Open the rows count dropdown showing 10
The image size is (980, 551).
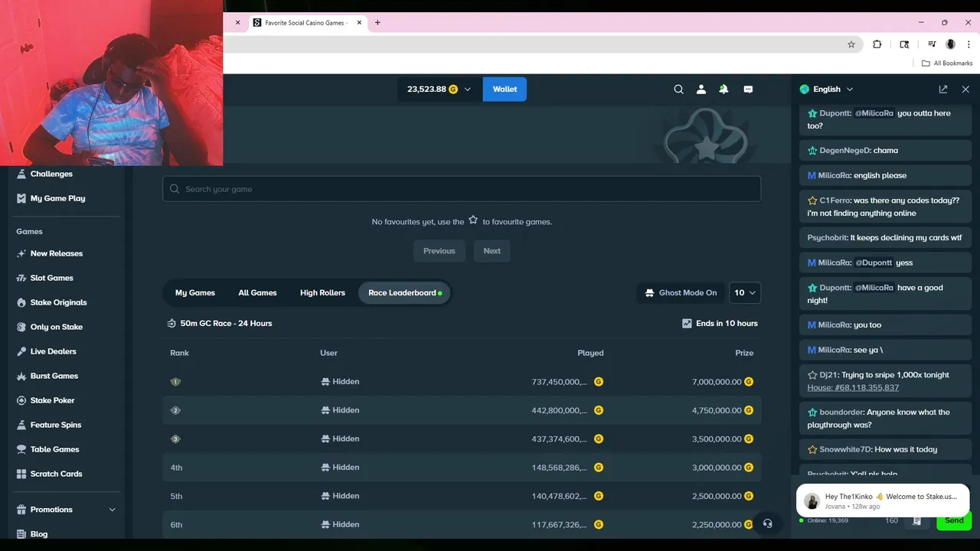coord(745,293)
